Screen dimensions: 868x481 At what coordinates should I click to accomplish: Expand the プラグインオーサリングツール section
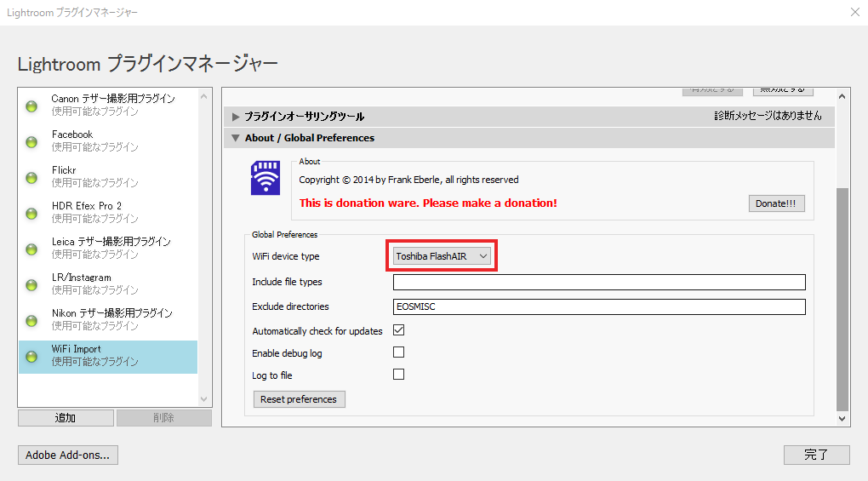pyautogui.click(x=236, y=117)
